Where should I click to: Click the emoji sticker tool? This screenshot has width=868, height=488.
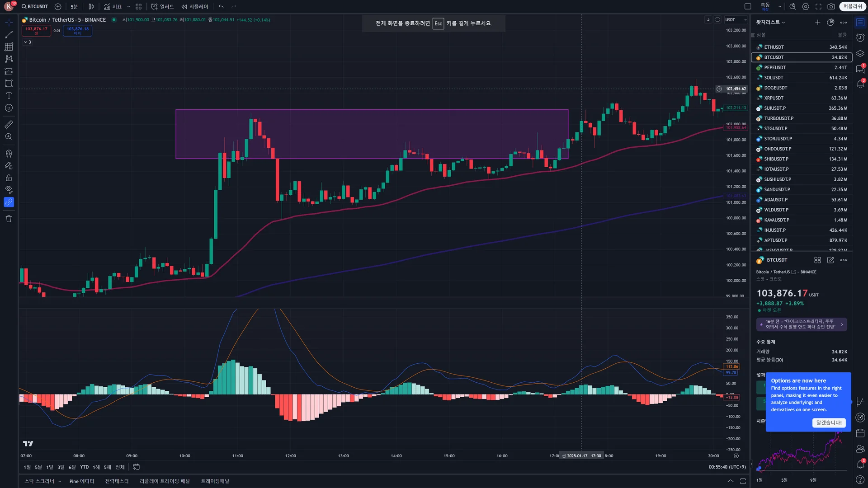tap(9, 108)
